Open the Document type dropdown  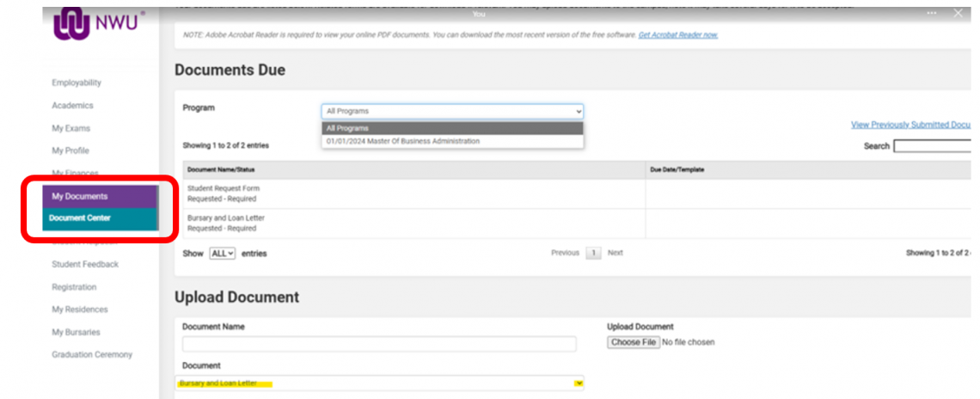[380, 383]
